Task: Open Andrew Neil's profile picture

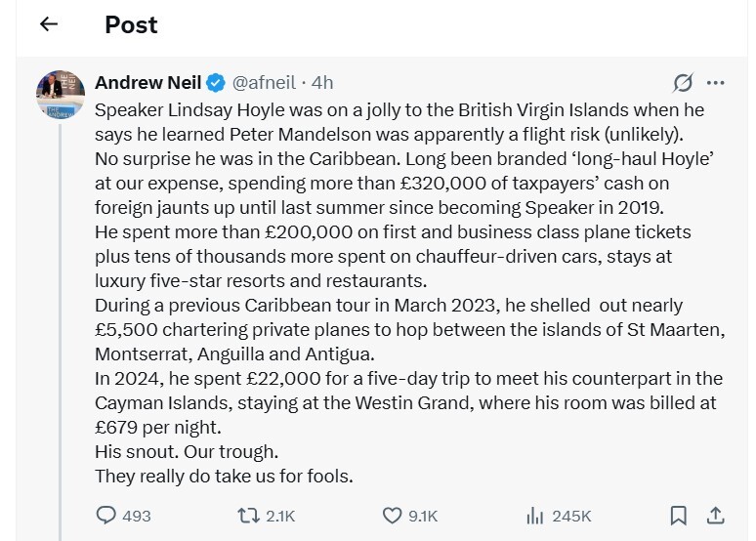Action: coord(61,95)
